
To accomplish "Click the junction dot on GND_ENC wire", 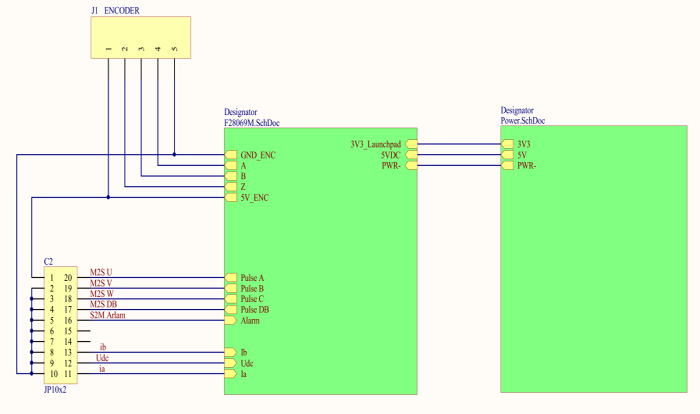I will coord(174,155).
